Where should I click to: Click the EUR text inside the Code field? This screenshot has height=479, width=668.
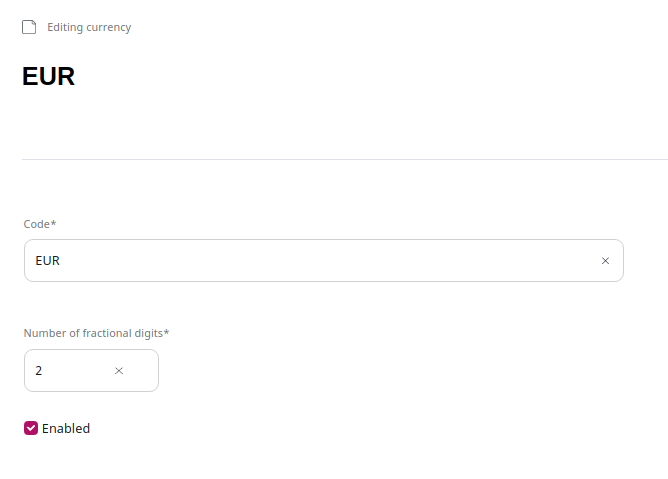48,261
